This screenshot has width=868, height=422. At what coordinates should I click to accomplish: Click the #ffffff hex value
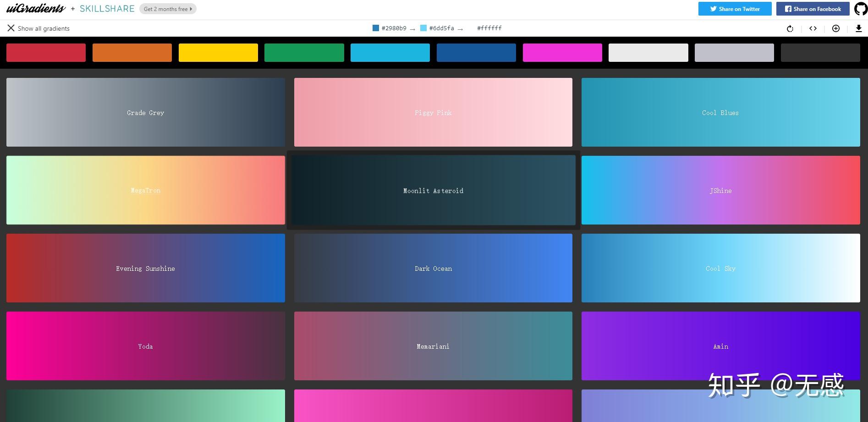pos(489,28)
